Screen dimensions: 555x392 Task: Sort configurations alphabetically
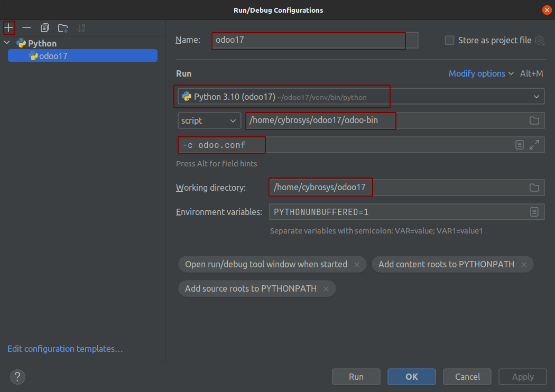[79, 27]
